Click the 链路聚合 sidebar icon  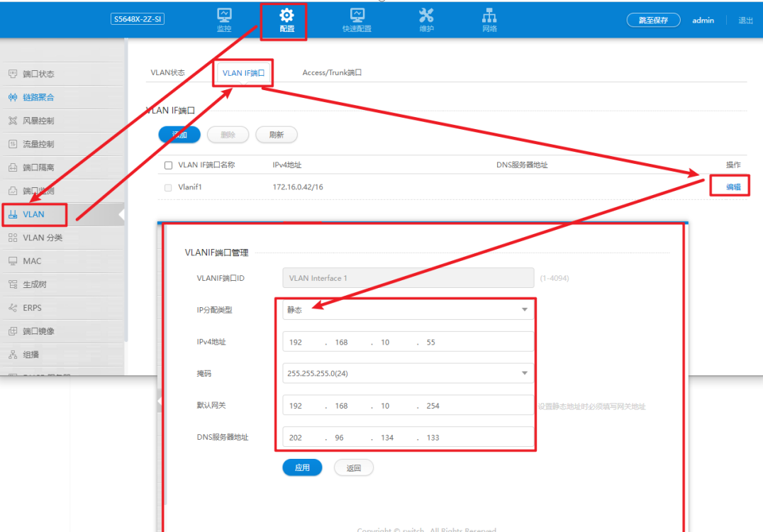(x=13, y=97)
